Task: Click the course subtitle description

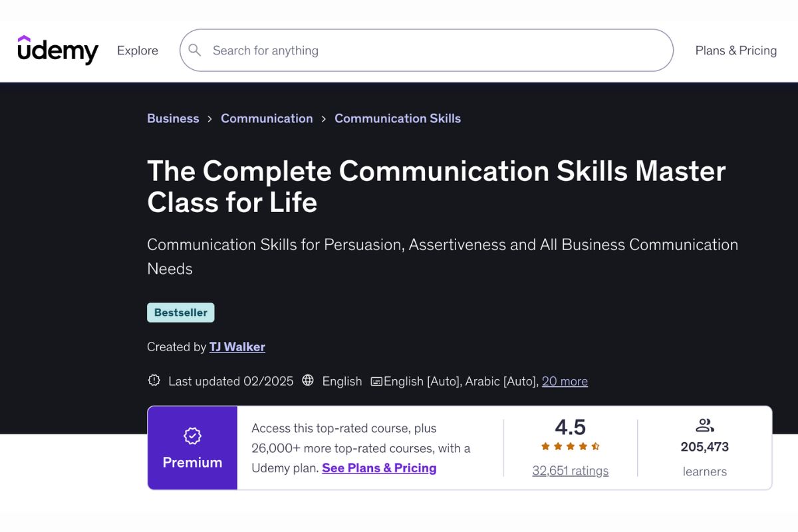Action: tap(442, 257)
